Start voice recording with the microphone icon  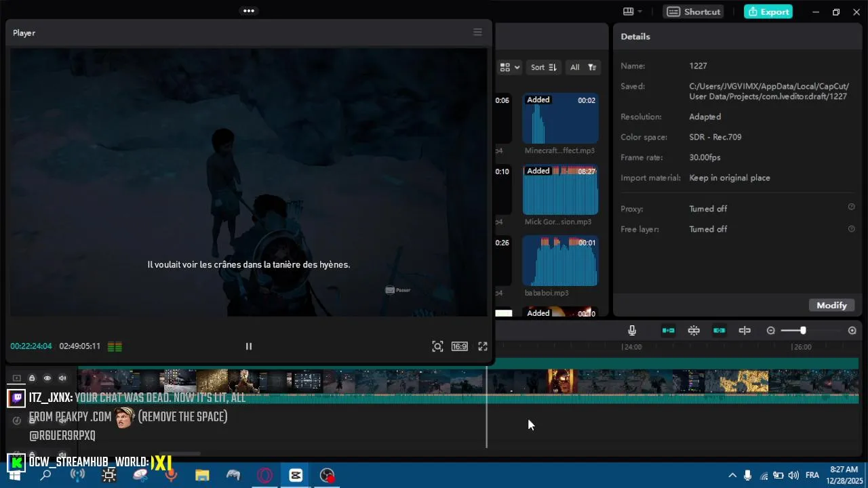tap(632, 330)
